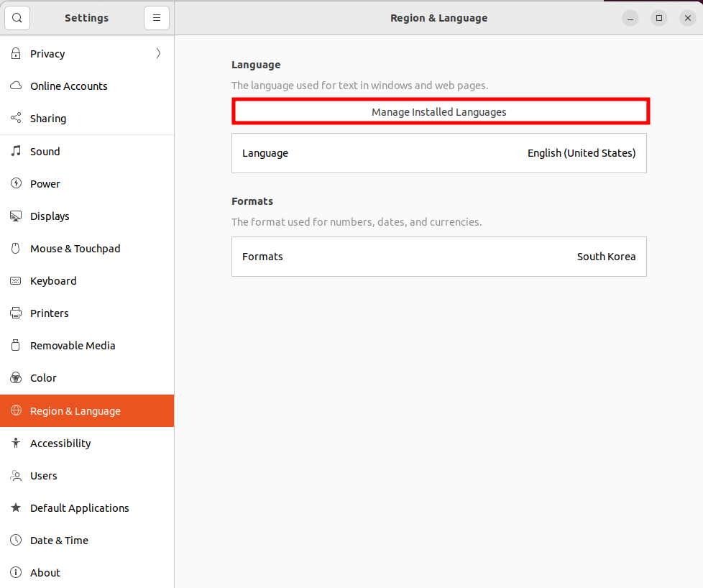
Task: Expand the Privacy submenu chevron
Action: pos(158,53)
